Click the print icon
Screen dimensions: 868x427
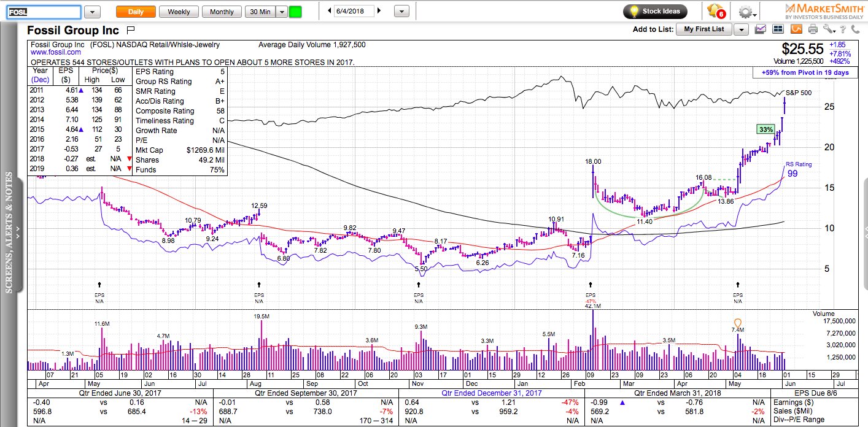[813, 29]
